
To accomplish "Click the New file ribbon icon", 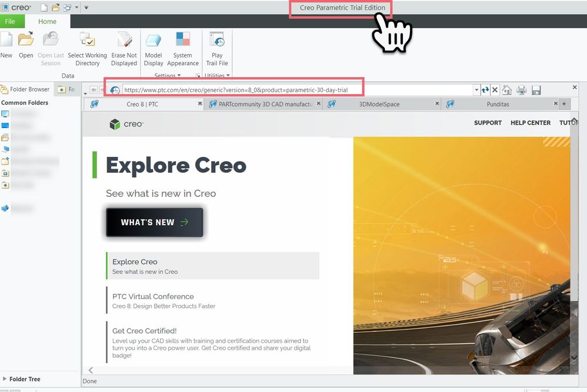I will click(x=6, y=39).
